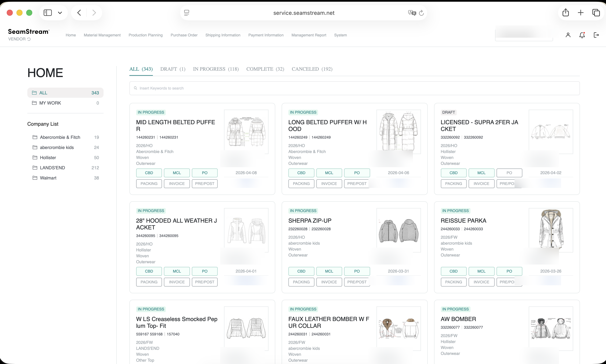Screen dimensions: 606x364
Task: Select the MY WORK folder
Action: (x=65, y=103)
